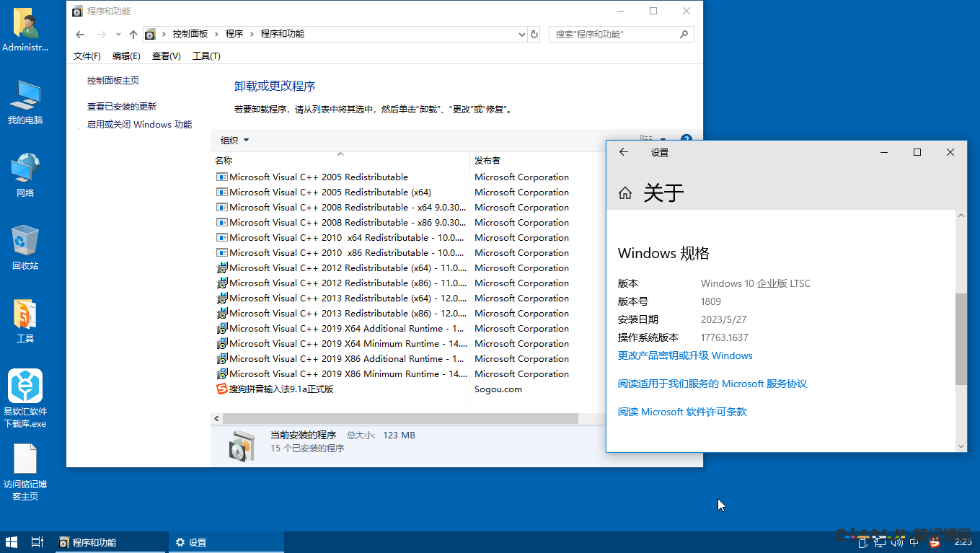Click 控制面板 in the address breadcrumb
Viewport: 980px width, 553px height.
pyautogui.click(x=190, y=34)
